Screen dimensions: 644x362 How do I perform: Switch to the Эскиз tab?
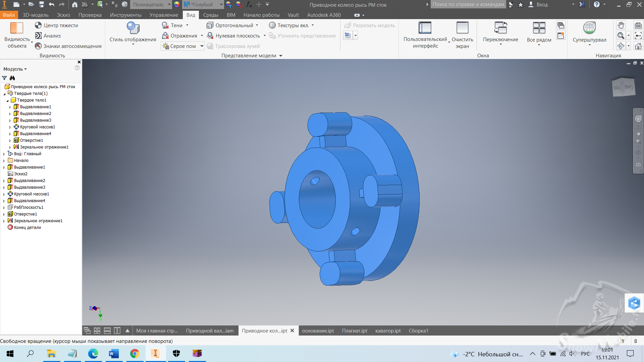point(63,15)
